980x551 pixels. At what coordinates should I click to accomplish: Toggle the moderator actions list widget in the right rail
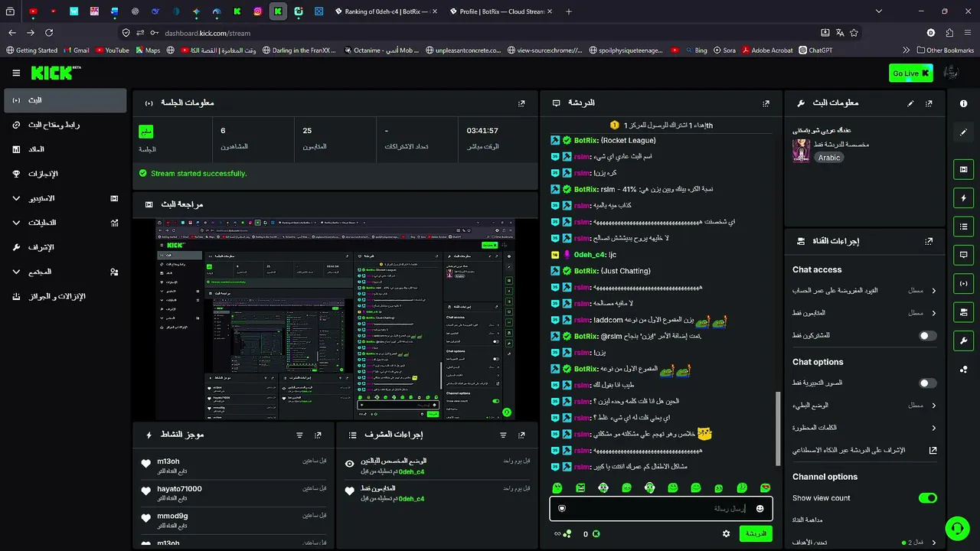tap(963, 227)
